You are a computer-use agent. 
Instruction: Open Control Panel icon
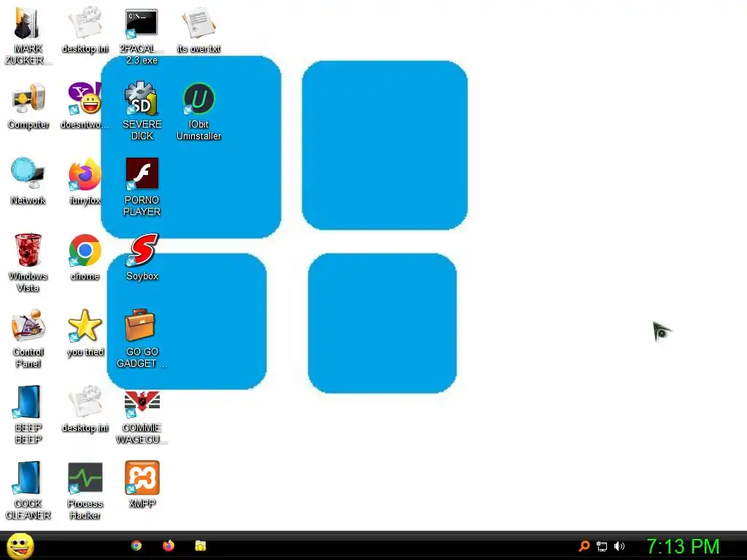tap(28, 326)
